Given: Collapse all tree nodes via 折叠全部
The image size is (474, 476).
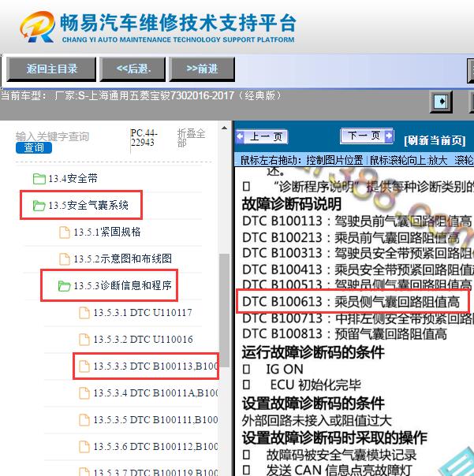Looking at the screenshot, I should (x=191, y=138).
